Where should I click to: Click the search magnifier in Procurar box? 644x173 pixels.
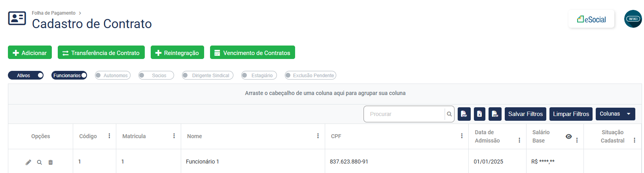tap(449, 114)
